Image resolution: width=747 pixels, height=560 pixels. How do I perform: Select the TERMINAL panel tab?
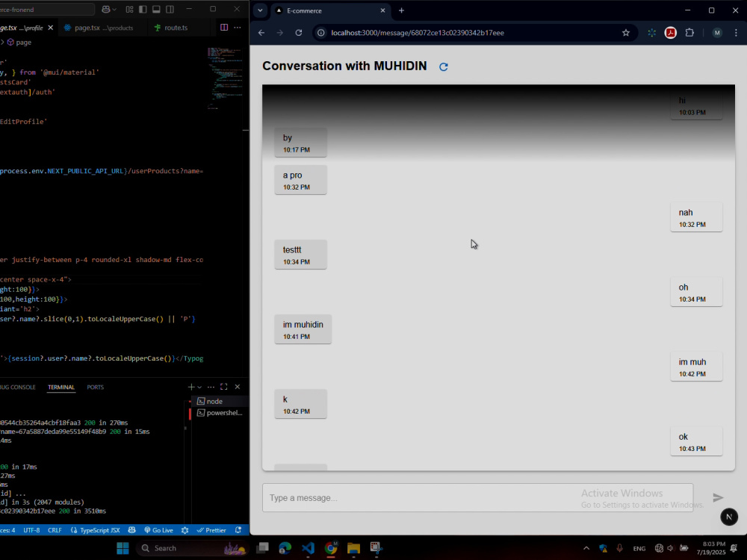[61, 387]
